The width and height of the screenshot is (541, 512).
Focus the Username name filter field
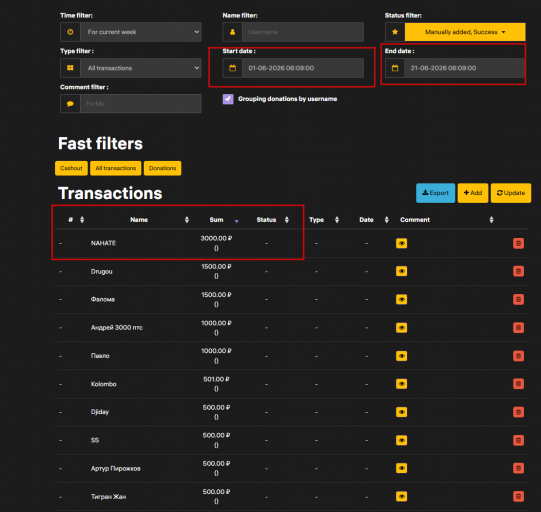pyautogui.click(x=303, y=32)
